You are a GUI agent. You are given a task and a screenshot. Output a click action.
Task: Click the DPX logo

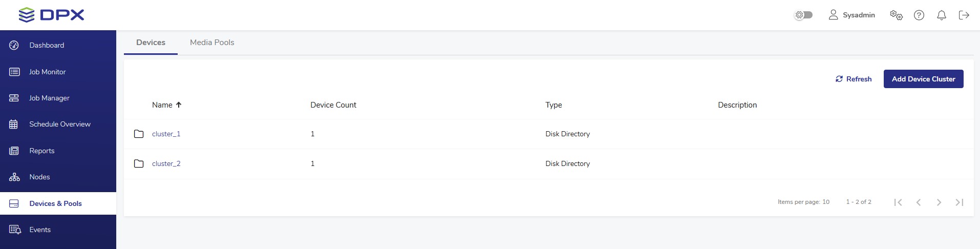point(51,15)
